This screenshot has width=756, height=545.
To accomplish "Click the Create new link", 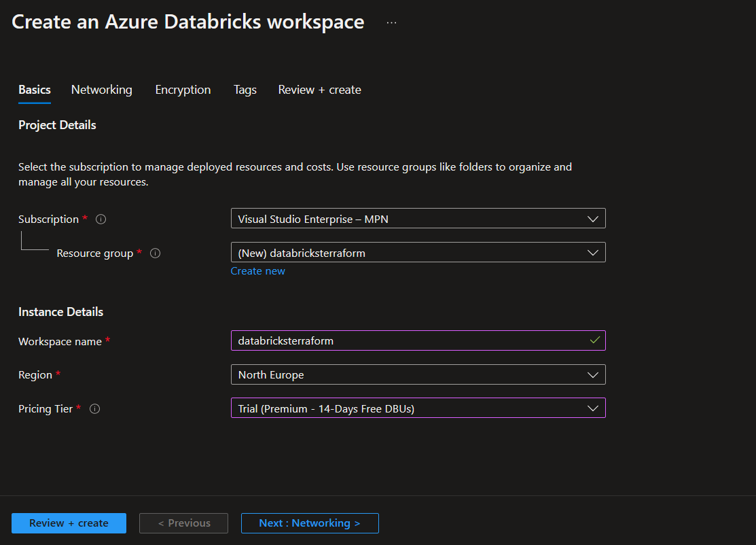I will tap(258, 271).
